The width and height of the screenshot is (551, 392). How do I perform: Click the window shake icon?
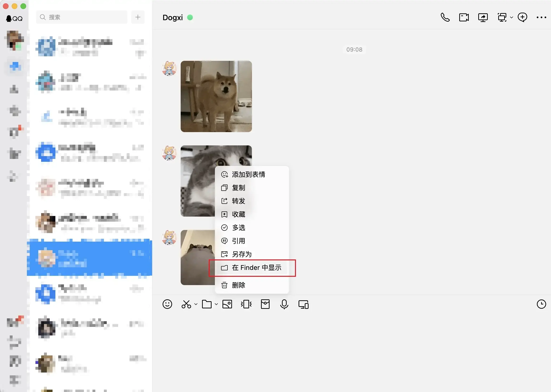(x=246, y=304)
